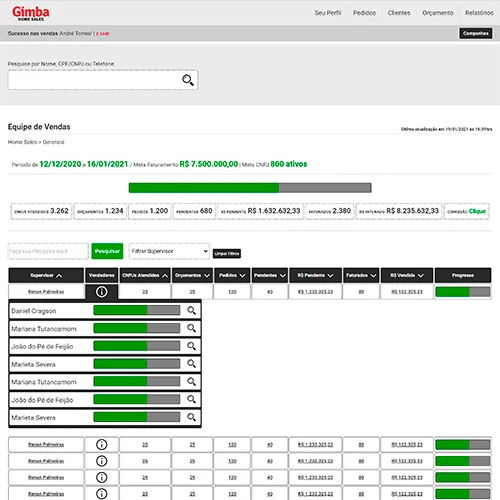Click the Gimba Home Sales logo
This screenshot has height=500, width=500.
[31, 13]
